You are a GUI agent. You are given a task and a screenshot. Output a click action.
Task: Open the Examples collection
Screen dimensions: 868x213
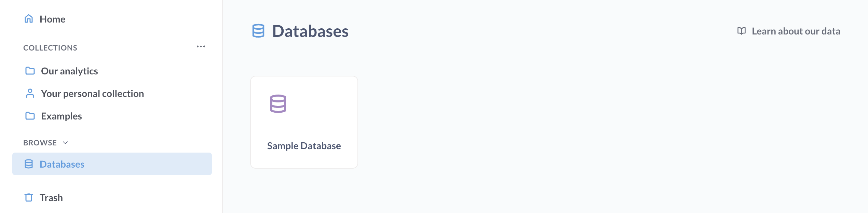click(61, 116)
